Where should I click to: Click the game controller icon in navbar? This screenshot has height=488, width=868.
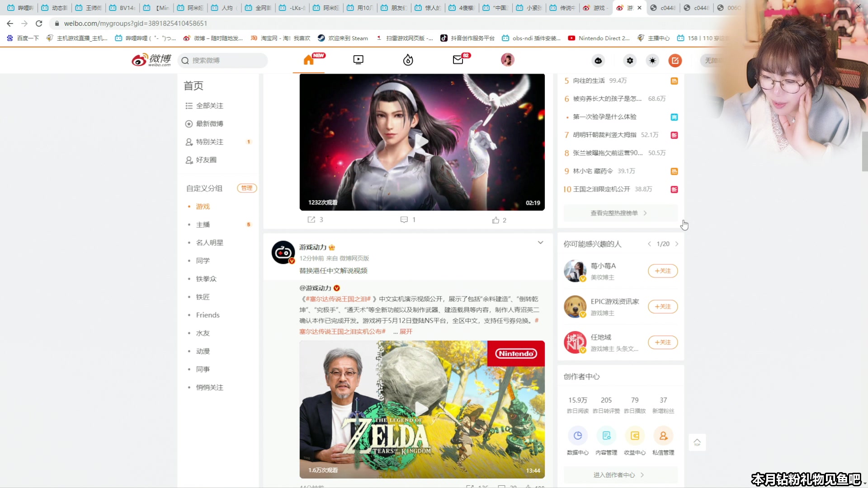(x=598, y=61)
